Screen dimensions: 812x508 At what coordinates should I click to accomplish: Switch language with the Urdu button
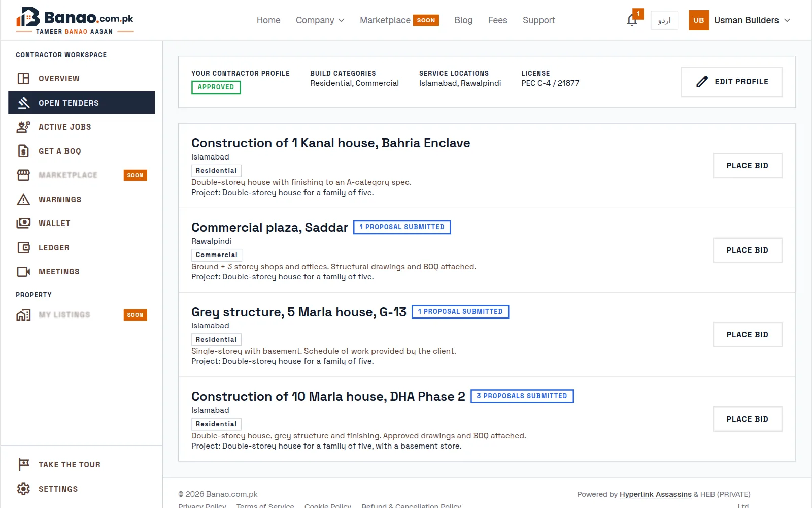point(664,20)
